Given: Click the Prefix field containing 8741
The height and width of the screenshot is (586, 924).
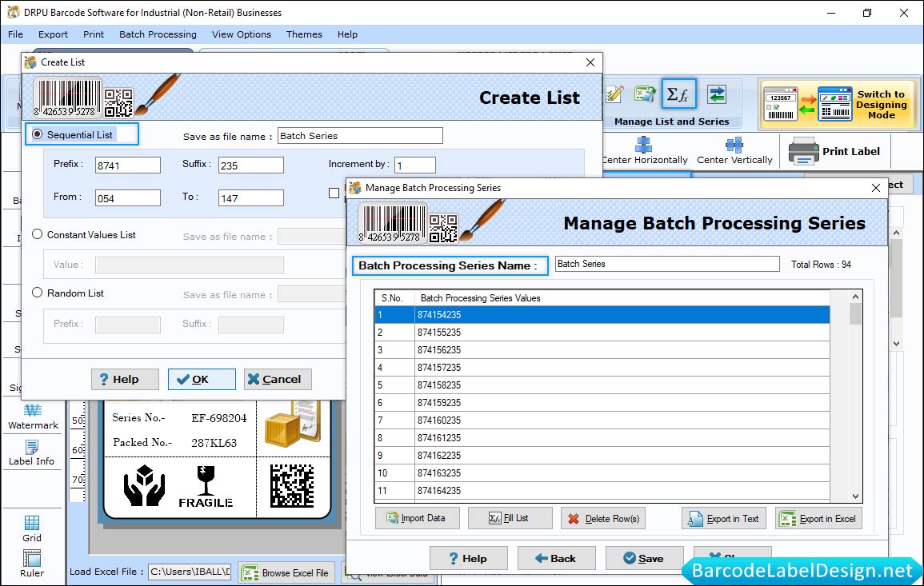Looking at the screenshot, I should [x=128, y=165].
